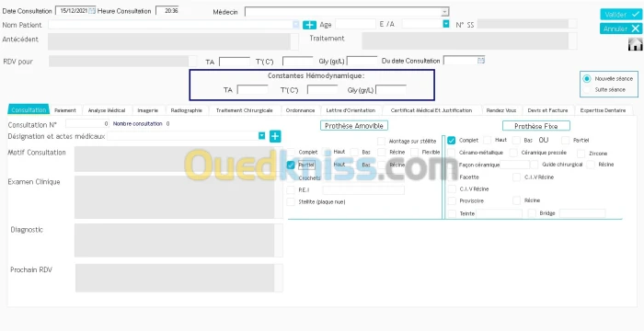Screen dimensions: 644x331
Task: Open the Date Consultation calendar picker icon
Action: pyautogui.click(x=92, y=11)
